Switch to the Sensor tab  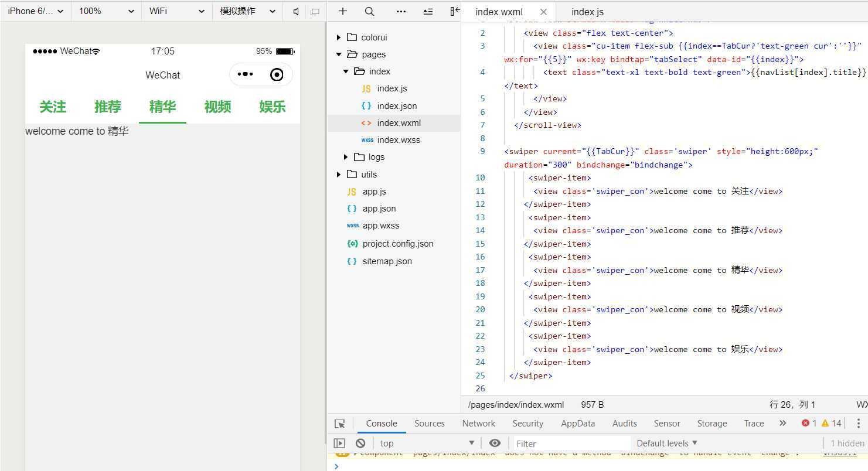click(x=667, y=424)
